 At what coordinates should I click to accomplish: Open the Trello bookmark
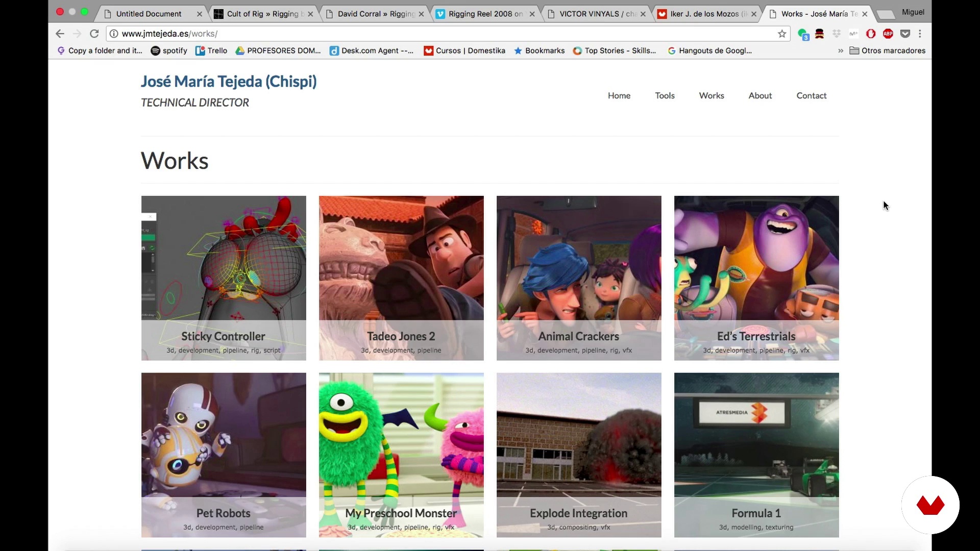click(x=211, y=51)
